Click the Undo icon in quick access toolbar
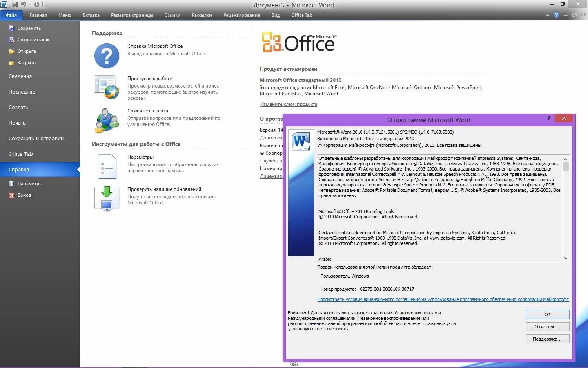This screenshot has height=368, width=588. coord(24,4)
